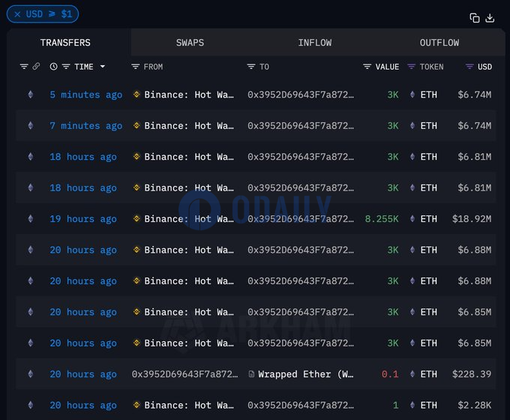Click the Ethereum chain icon in the $228.39 row
The image size is (510, 420).
(x=31, y=374)
